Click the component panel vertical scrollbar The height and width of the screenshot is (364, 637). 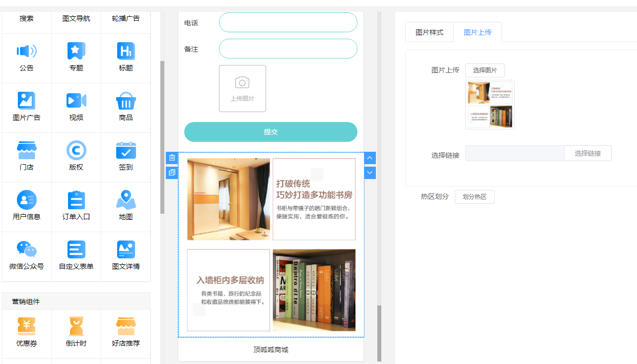tap(162, 137)
